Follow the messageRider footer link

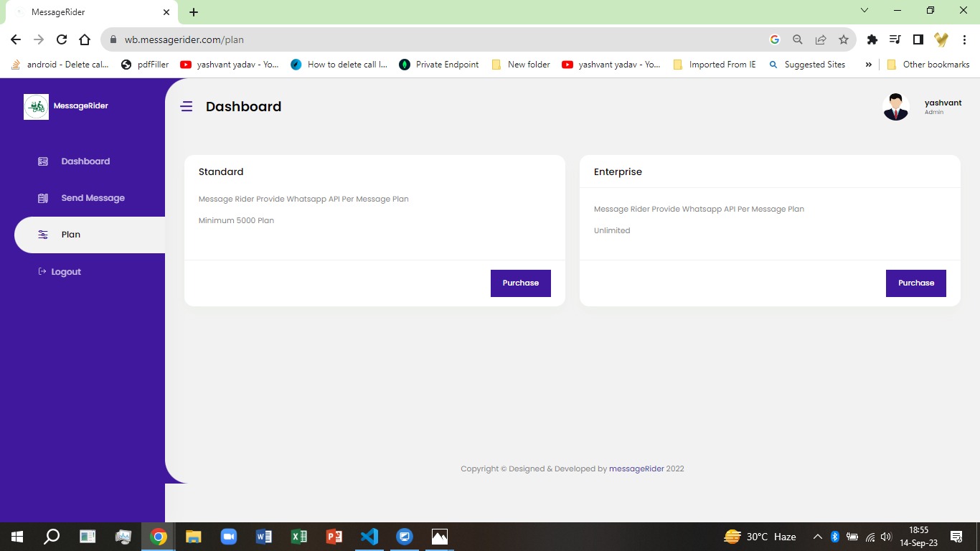(x=636, y=468)
